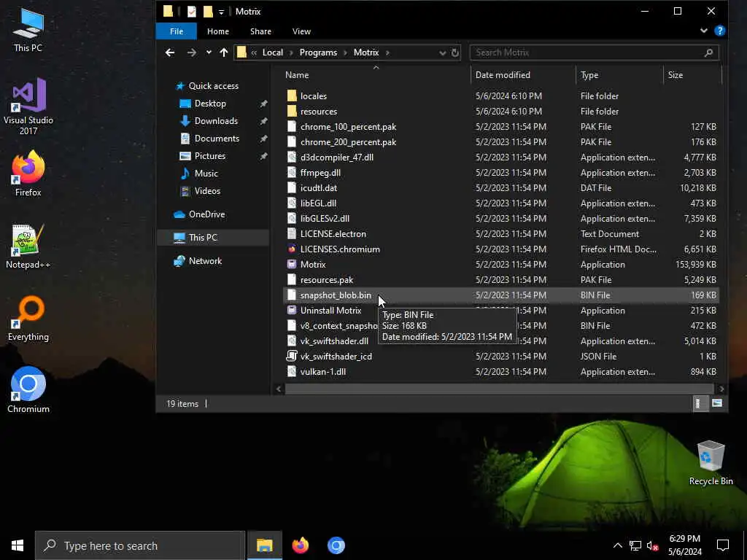Open the File menu tab
747x560 pixels.
pos(177,31)
